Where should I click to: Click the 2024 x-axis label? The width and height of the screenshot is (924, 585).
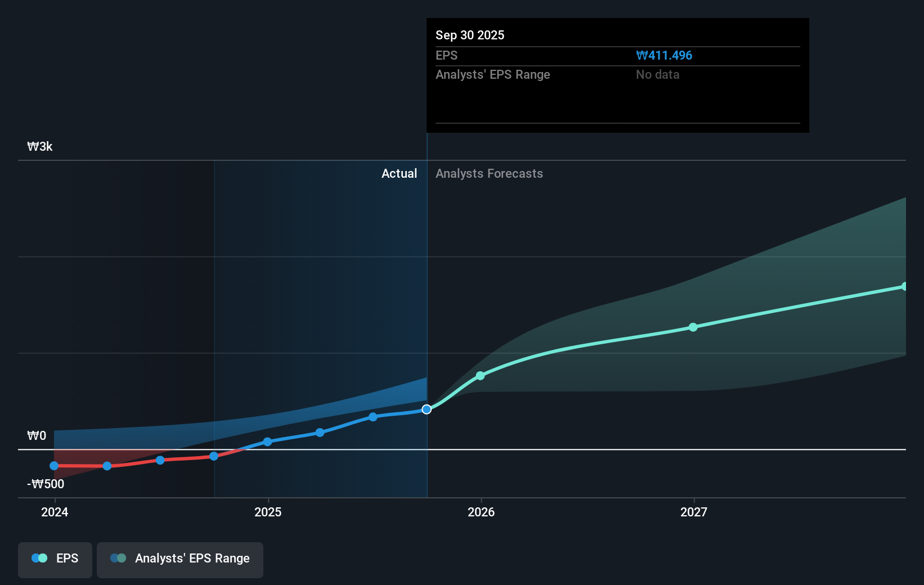[x=55, y=512]
